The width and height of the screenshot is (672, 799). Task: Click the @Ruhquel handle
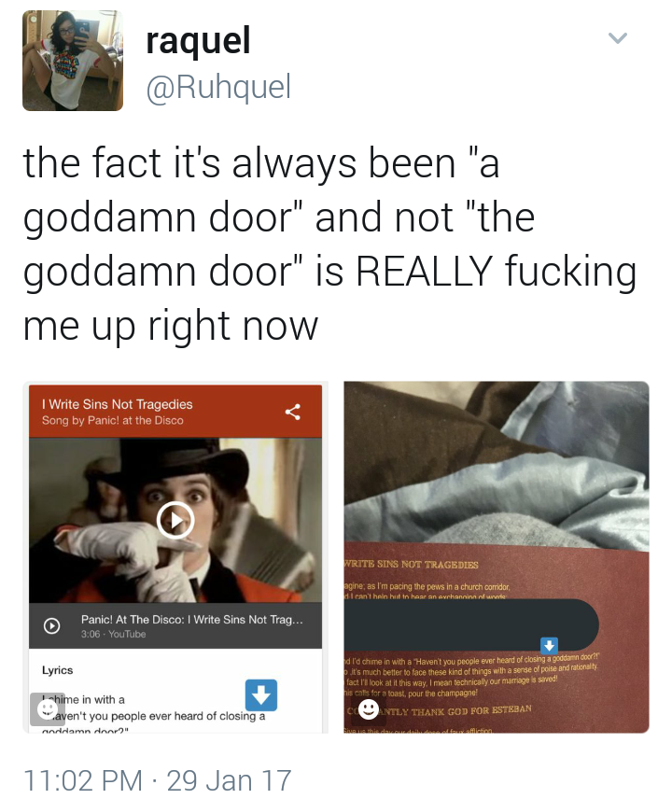pyautogui.click(x=218, y=87)
